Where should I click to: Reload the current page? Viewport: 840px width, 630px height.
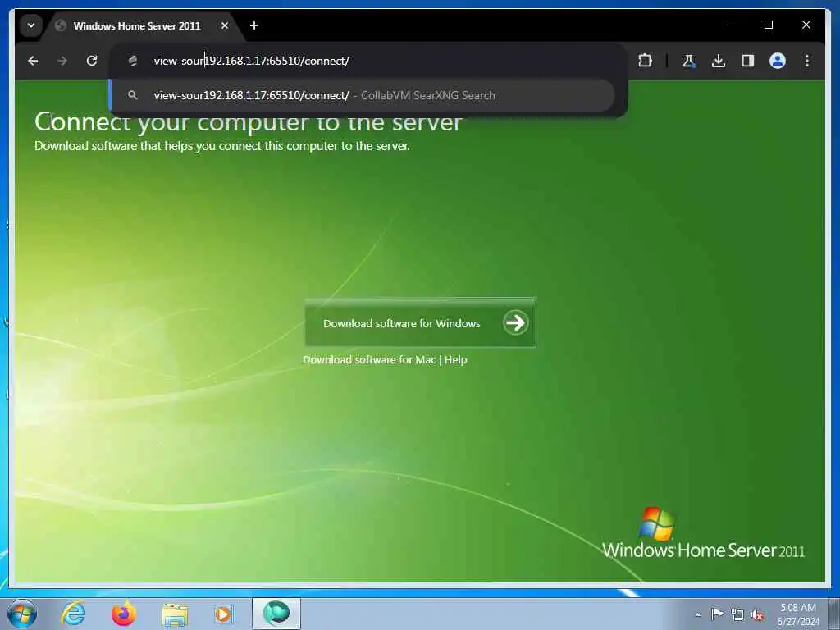92,61
